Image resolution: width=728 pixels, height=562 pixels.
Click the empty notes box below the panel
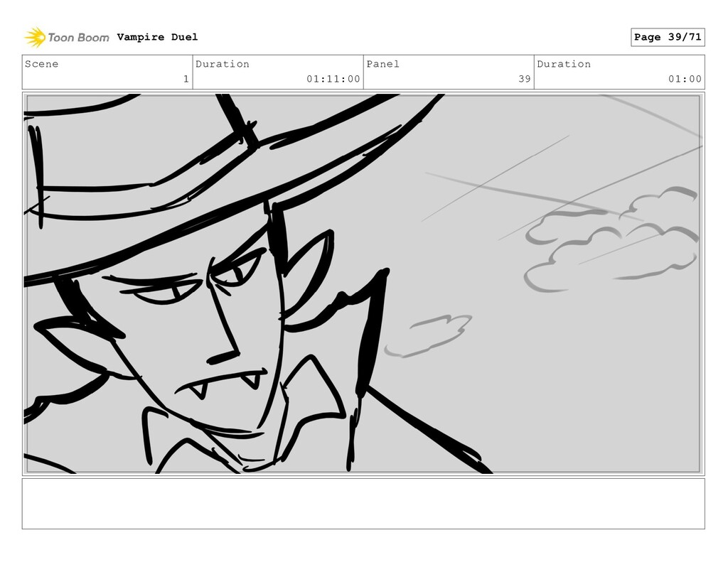tap(363, 504)
